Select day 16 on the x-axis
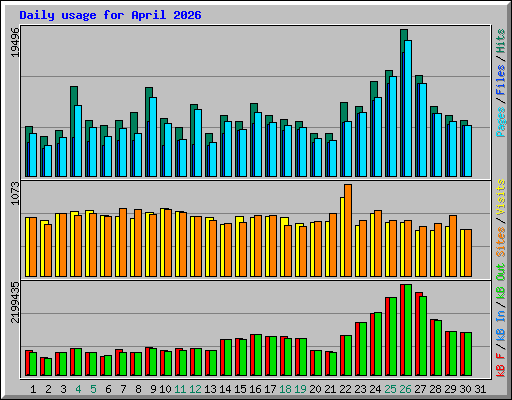 [x=255, y=389]
